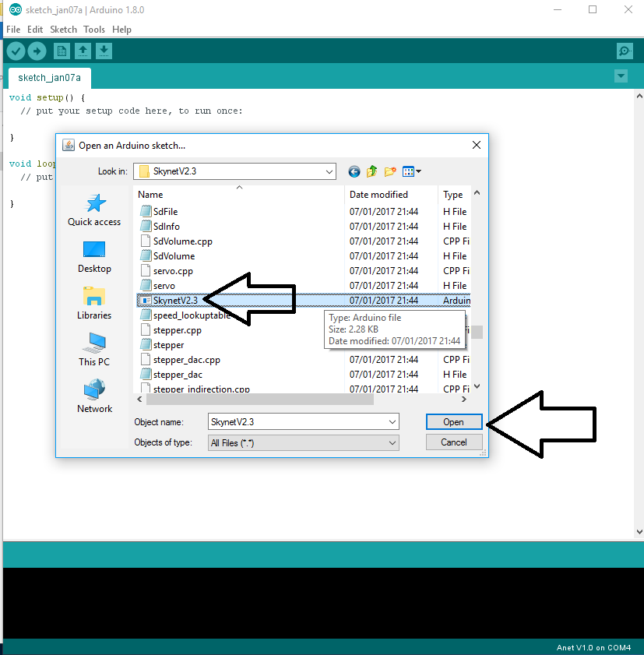Click the Open button
644x655 pixels.
(454, 422)
